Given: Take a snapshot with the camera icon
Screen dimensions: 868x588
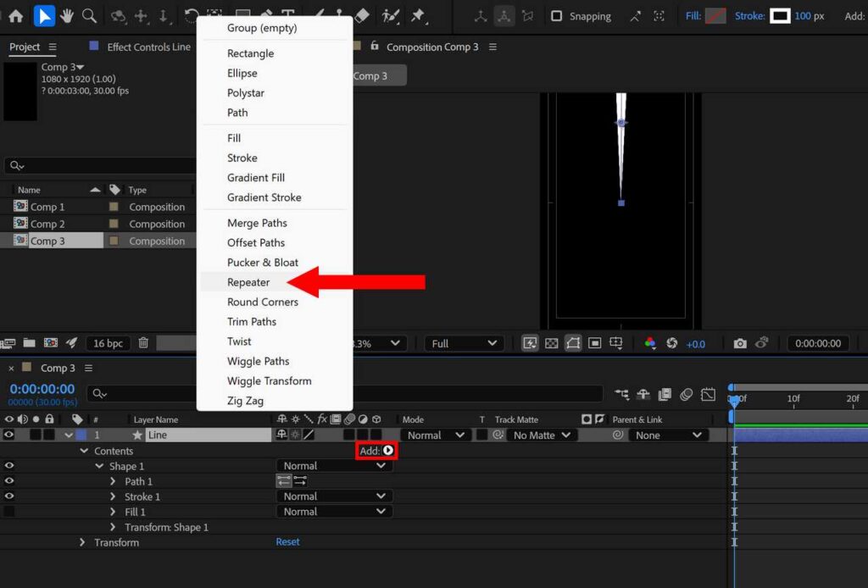Looking at the screenshot, I should pyautogui.click(x=739, y=343).
